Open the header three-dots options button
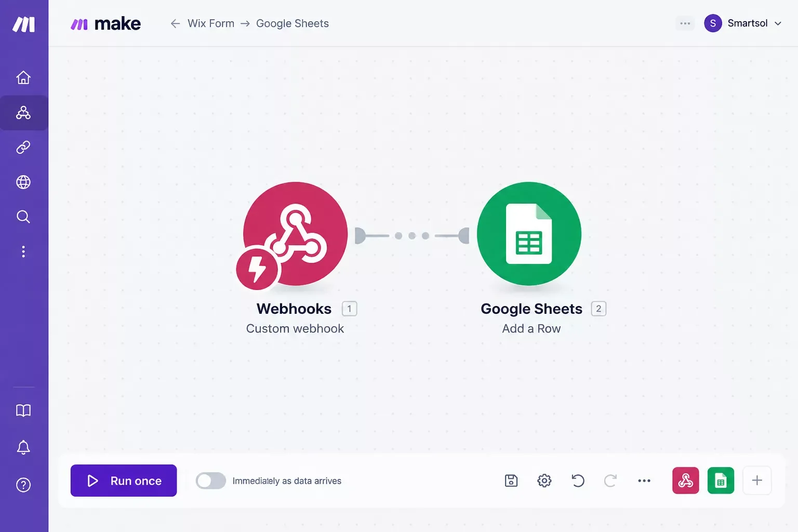This screenshot has height=532, width=798. (685, 23)
